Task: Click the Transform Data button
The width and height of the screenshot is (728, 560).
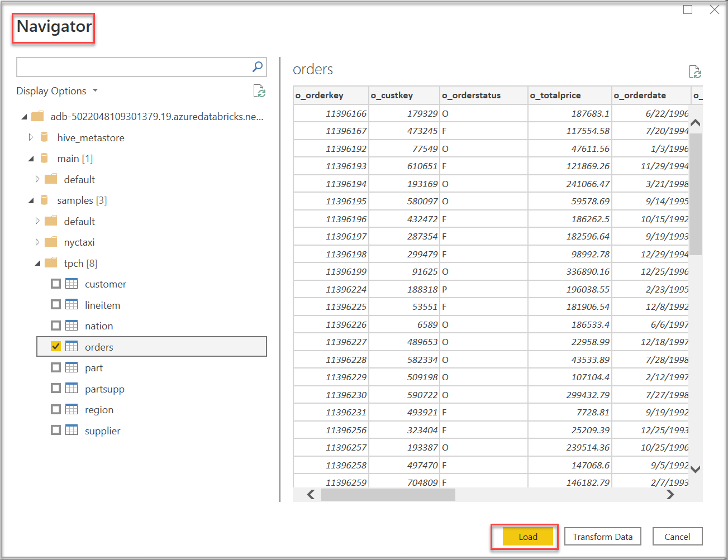Action: click(602, 537)
